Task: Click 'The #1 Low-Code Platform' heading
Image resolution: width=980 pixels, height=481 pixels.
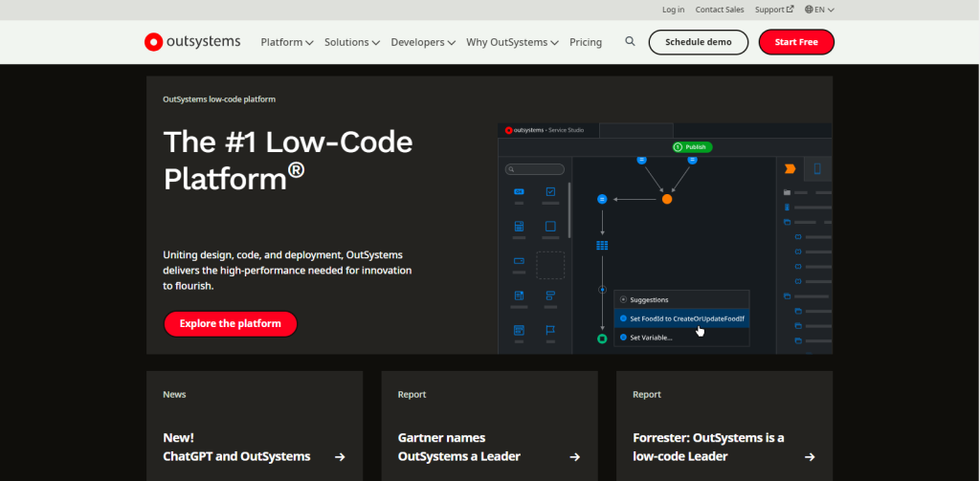Action: tap(288, 161)
